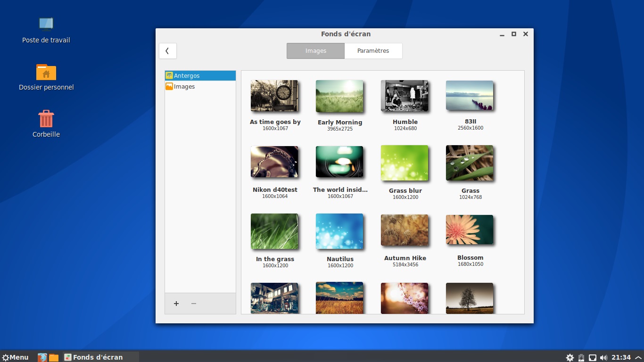Launch Firefox from the taskbar
The image size is (644, 362).
42,357
